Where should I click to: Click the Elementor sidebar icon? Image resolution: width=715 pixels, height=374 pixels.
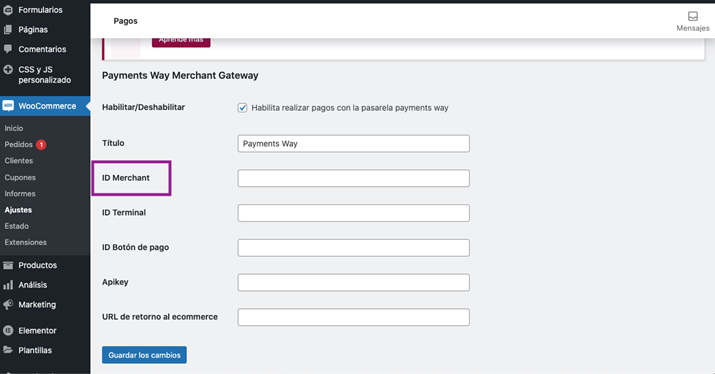(8, 331)
